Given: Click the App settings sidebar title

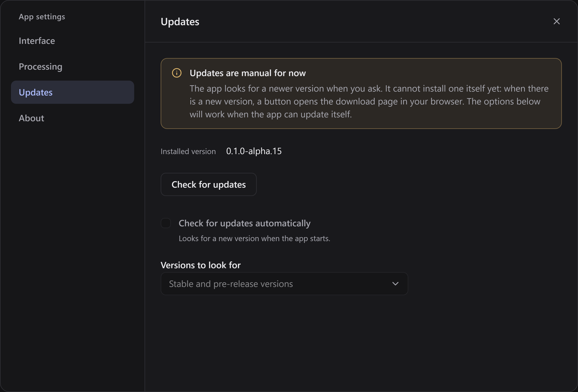Looking at the screenshot, I should click(42, 17).
